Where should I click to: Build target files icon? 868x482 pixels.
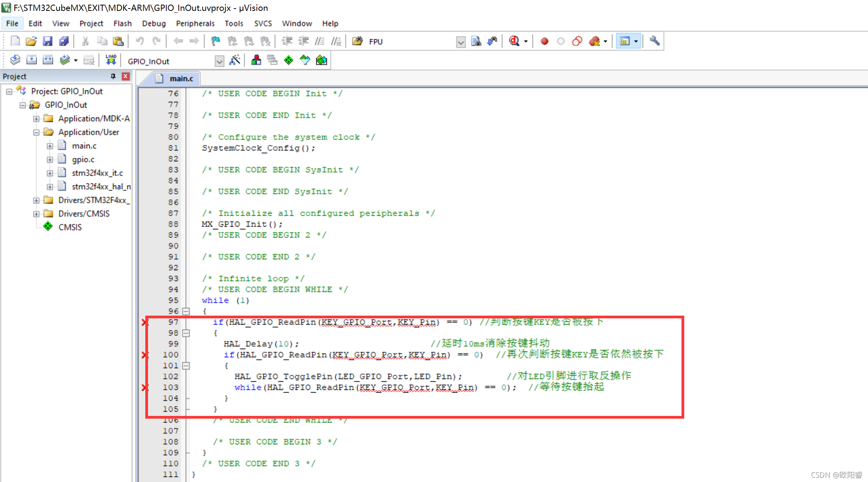pyautogui.click(x=31, y=60)
